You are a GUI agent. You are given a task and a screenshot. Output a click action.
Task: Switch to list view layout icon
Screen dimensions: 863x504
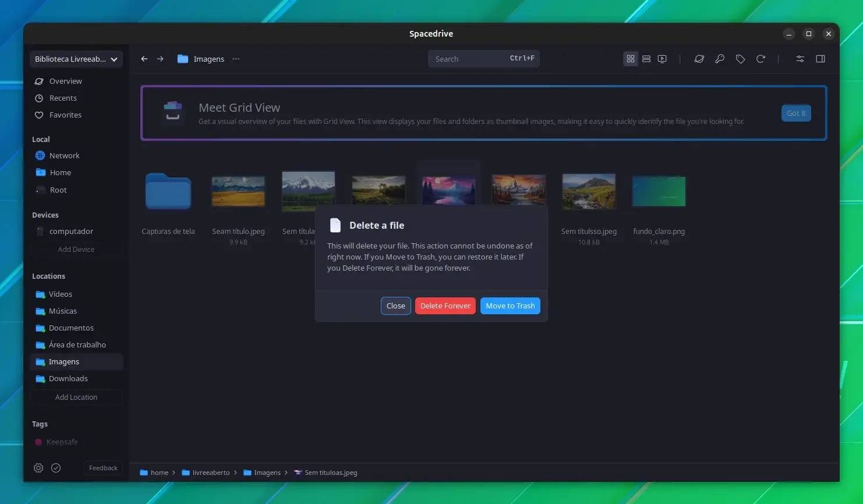pyautogui.click(x=646, y=59)
